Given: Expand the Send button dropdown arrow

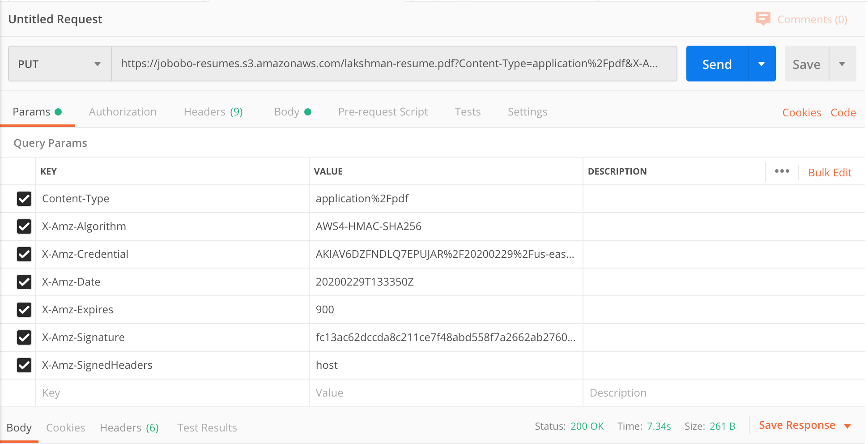Looking at the screenshot, I should (x=762, y=64).
